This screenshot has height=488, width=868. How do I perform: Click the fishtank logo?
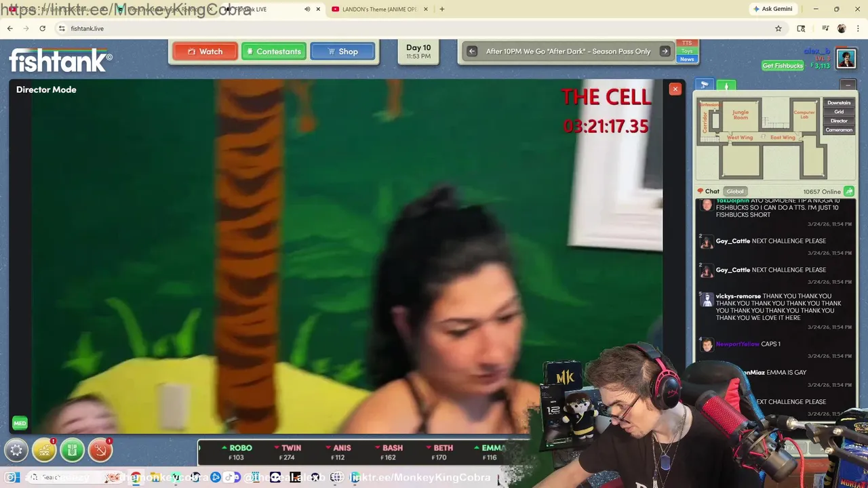click(x=60, y=60)
